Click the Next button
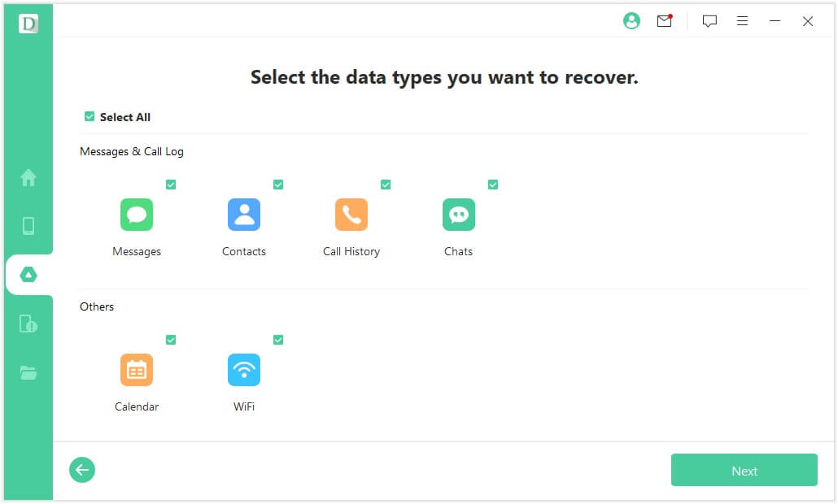Viewport: 838px width, 504px height. [744, 471]
